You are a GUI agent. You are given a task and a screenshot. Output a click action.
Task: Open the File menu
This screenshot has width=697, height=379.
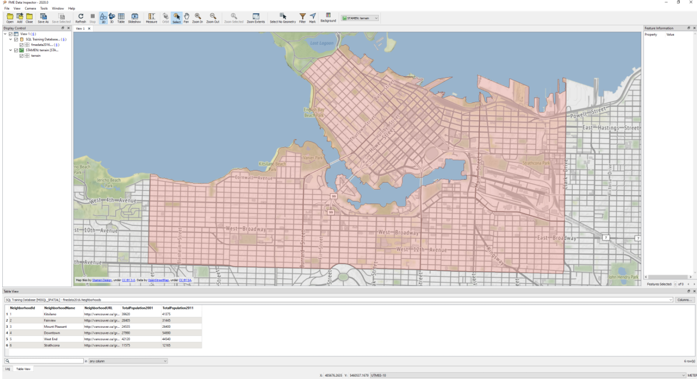coord(7,8)
